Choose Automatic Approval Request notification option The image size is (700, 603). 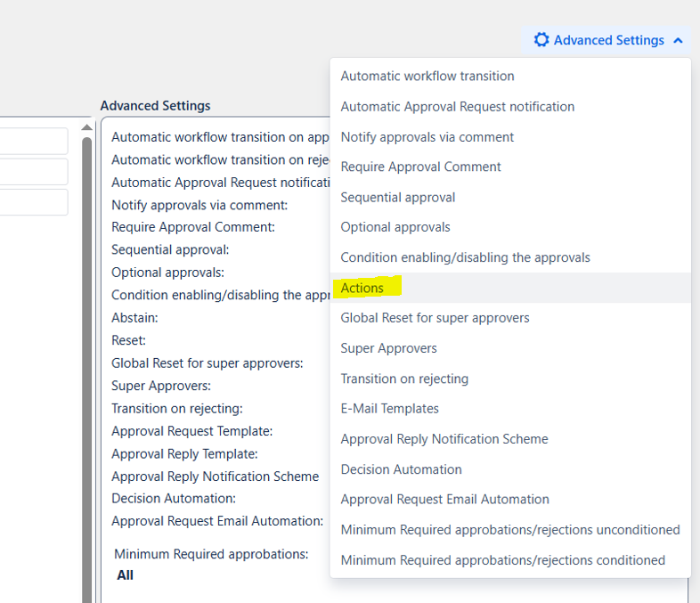tap(457, 107)
